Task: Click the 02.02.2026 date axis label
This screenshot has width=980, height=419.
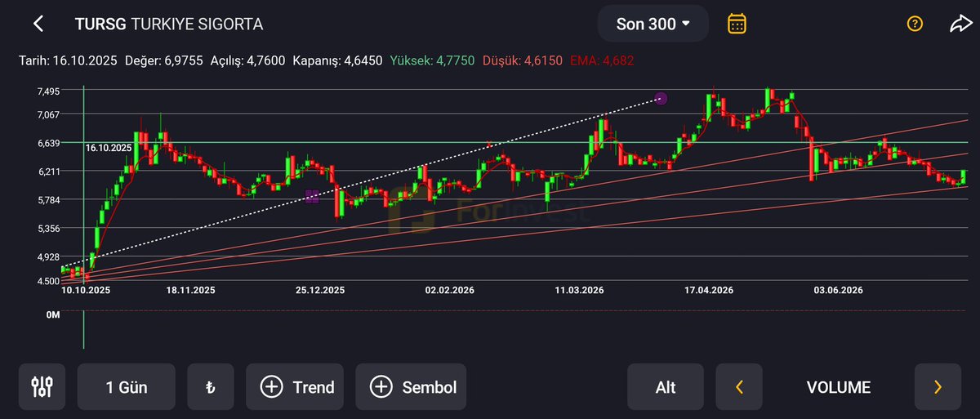Action: (449, 290)
